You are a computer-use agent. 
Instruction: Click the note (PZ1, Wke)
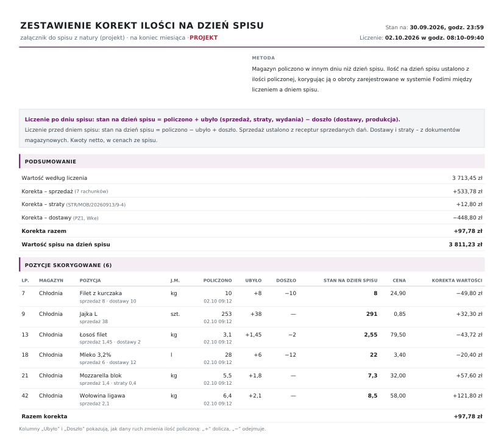(85, 218)
